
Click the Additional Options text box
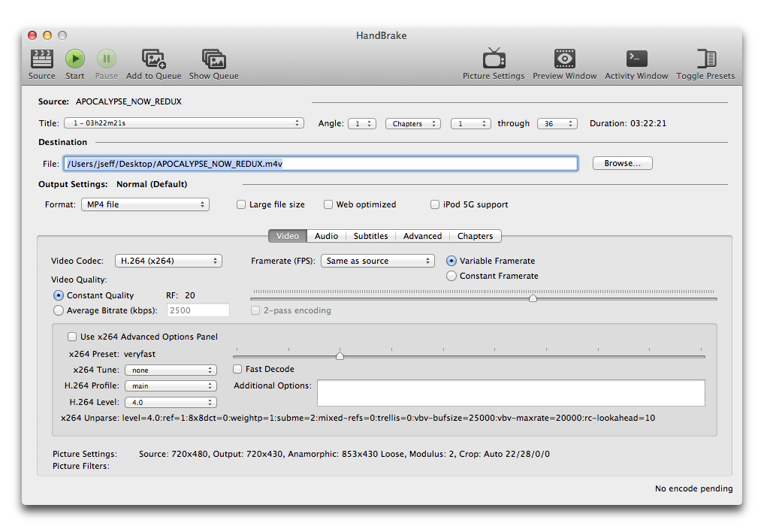pos(511,393)
